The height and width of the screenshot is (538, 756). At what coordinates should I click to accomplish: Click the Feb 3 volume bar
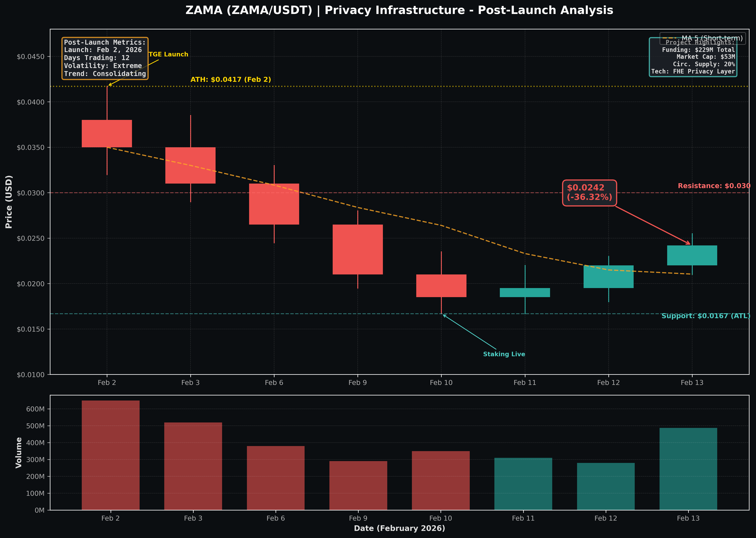193,466
